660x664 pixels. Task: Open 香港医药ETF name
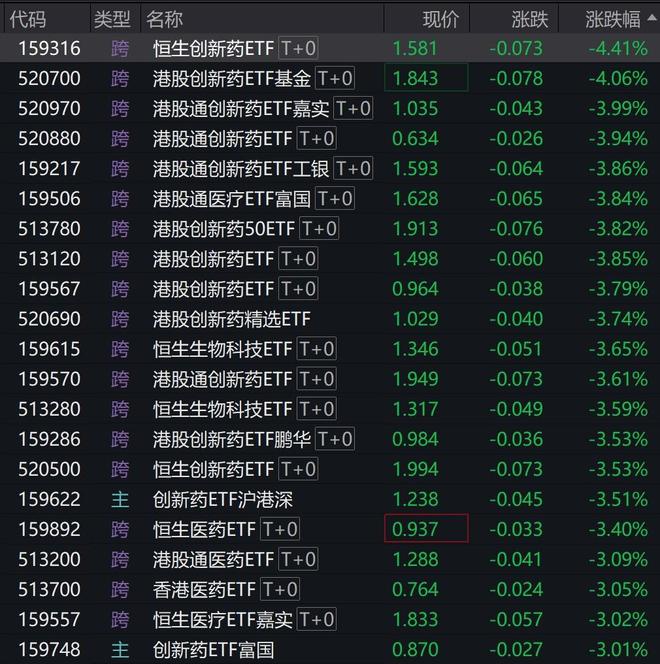click(x=204, y=589)
